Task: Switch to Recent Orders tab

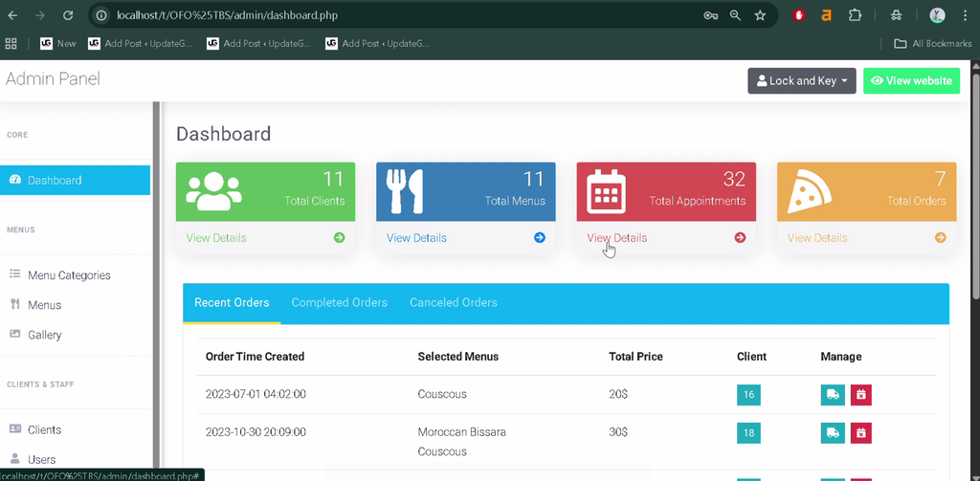Action: [x=232, y=303]
